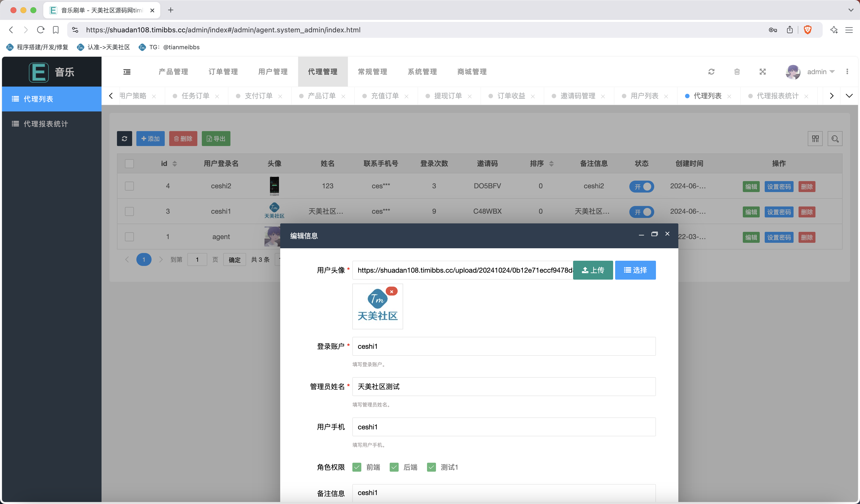The width and height of the screenshot is (860, 504).
Task: Collapse the sidebar with the menu fold icon
Action: 127,72
